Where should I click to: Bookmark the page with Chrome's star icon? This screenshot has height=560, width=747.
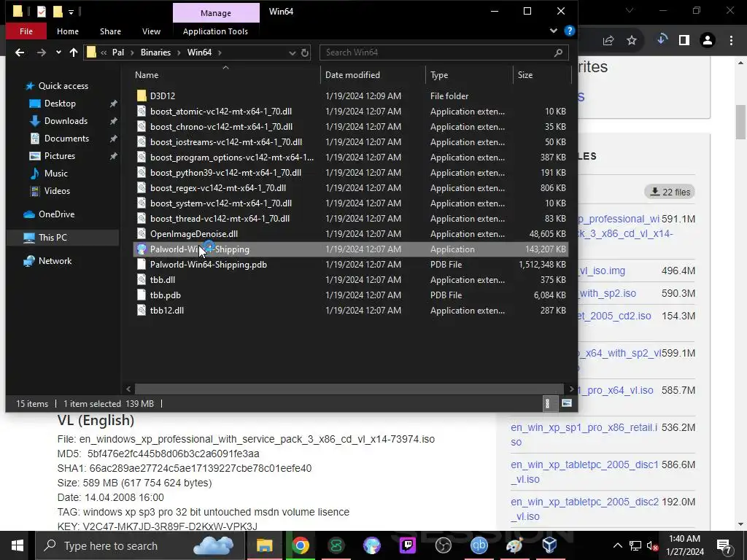coord(632,41)
